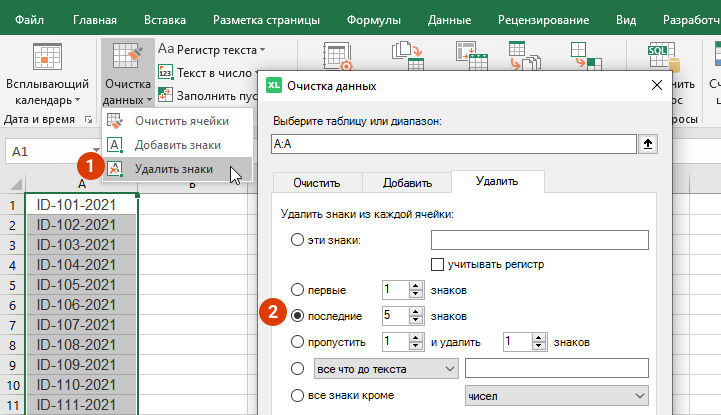Choose Очистить ячейки from the dropdown menu
Image resolution: width=721 pixels, height=415 pixels.
(x=177, y=121)
